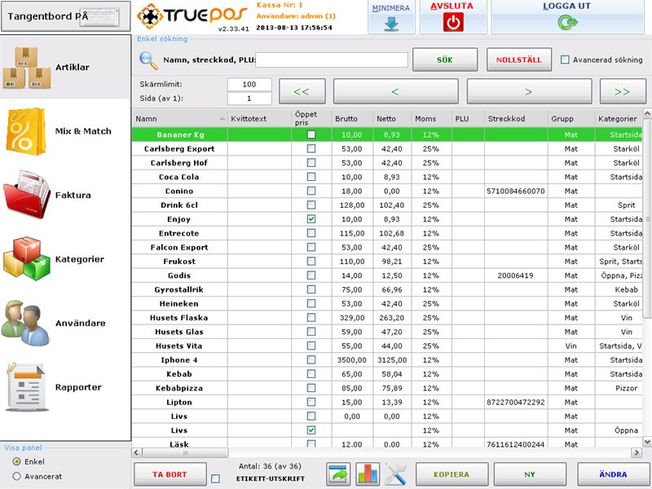Toggle the Tangentbord PÅ keyboard icon
The width and height of the screenshot is (652, 489).
[99, 17]
